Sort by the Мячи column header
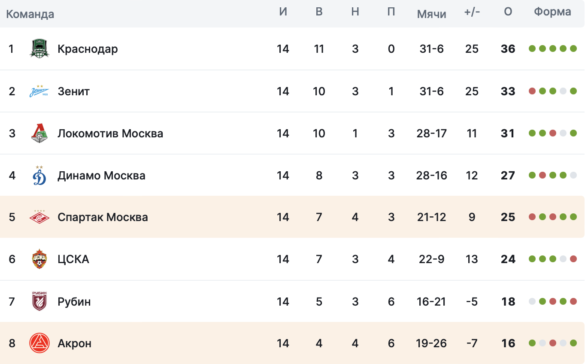The image size is (588, 364). click(431, 14)
